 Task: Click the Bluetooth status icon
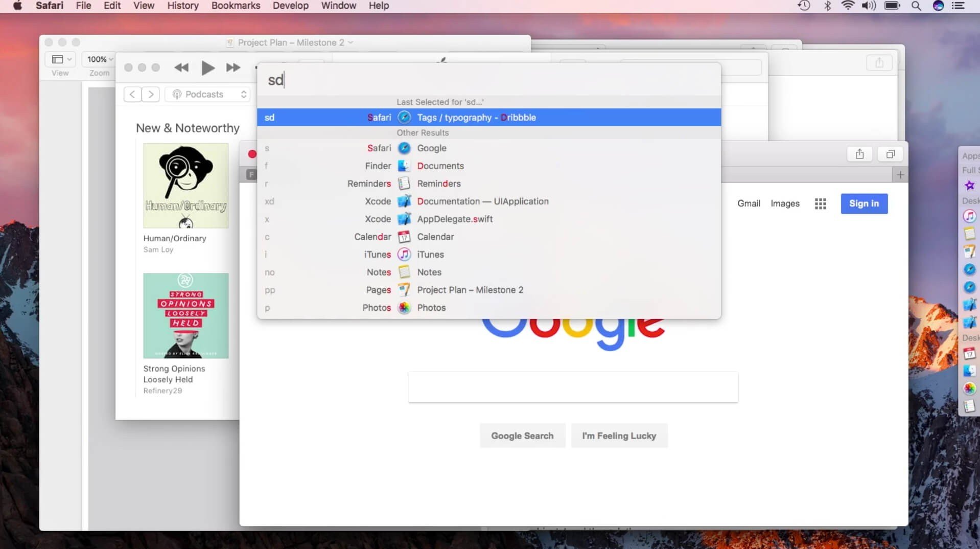(x=827, y=6)
